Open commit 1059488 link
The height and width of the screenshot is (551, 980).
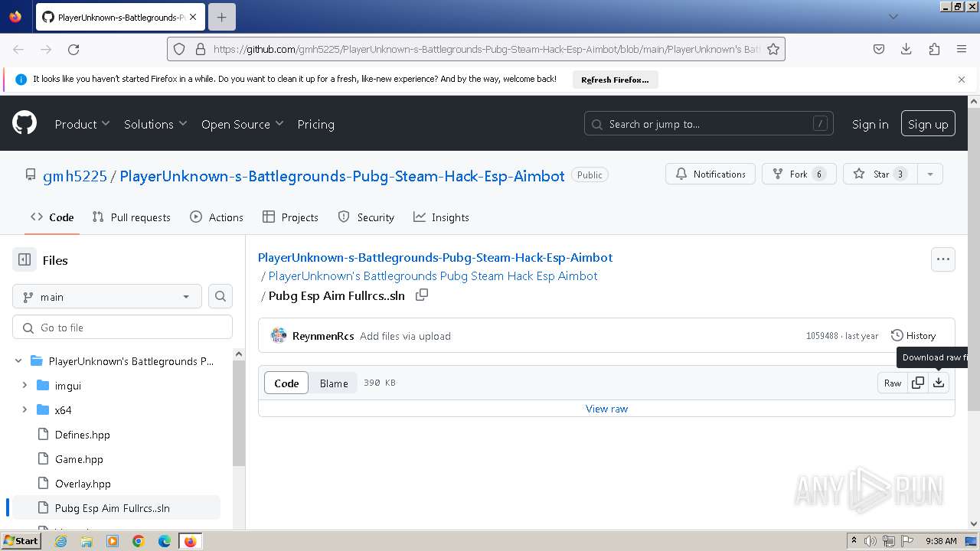pos(822,336)
